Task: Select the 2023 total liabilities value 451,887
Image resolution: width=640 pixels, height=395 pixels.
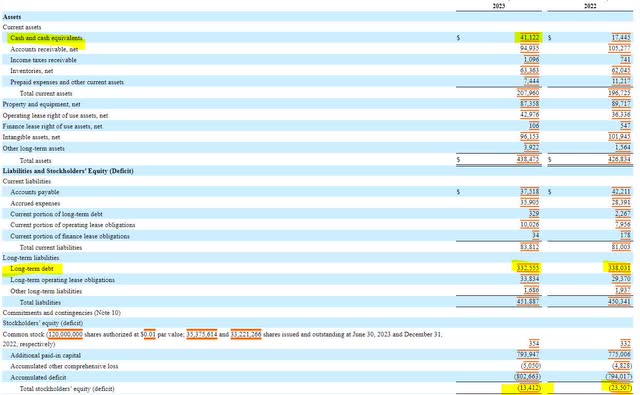Action: point(528,302)
